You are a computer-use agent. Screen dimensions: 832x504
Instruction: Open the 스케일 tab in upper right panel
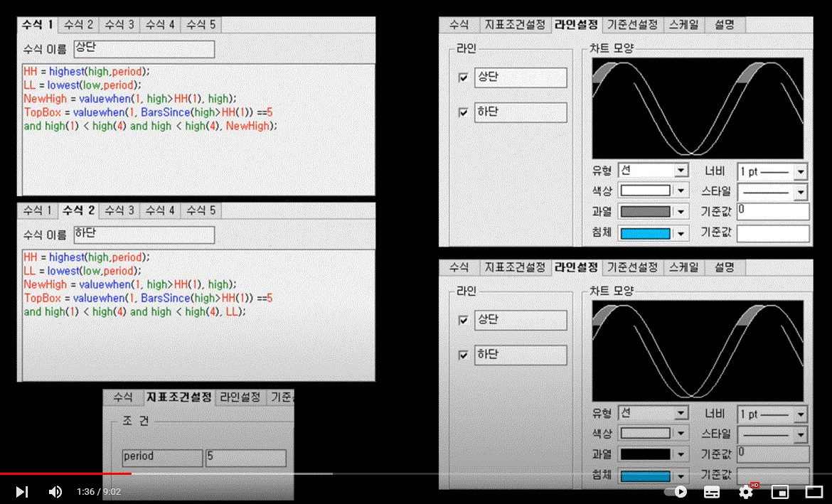click(x=683, y=25)
